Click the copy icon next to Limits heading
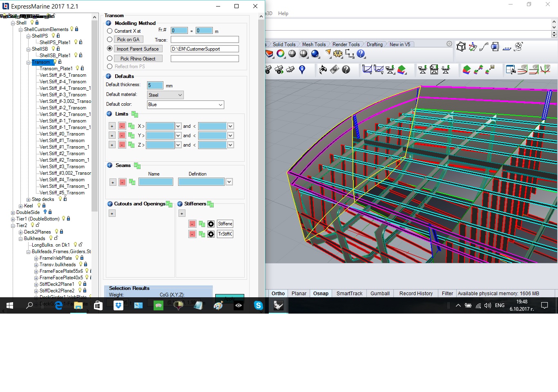The image size is (558, 392). tap(135, 114)
